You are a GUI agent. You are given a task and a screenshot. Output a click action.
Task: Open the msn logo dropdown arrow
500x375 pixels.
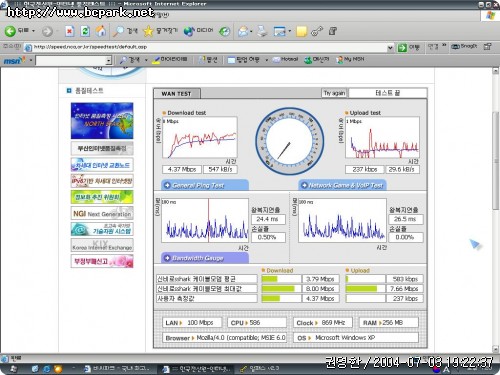(31, 60)
